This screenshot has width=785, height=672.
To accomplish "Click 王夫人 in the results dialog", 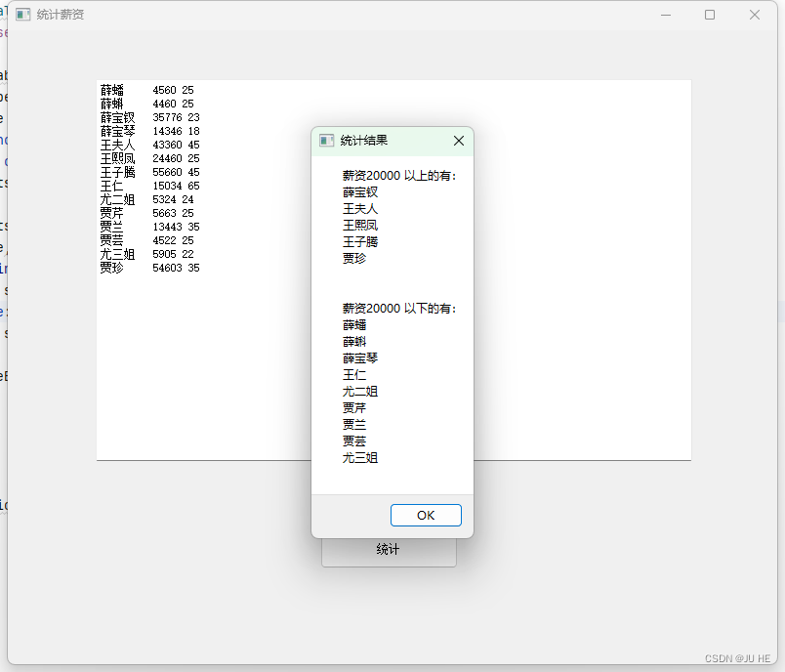I will click(360, 209).
